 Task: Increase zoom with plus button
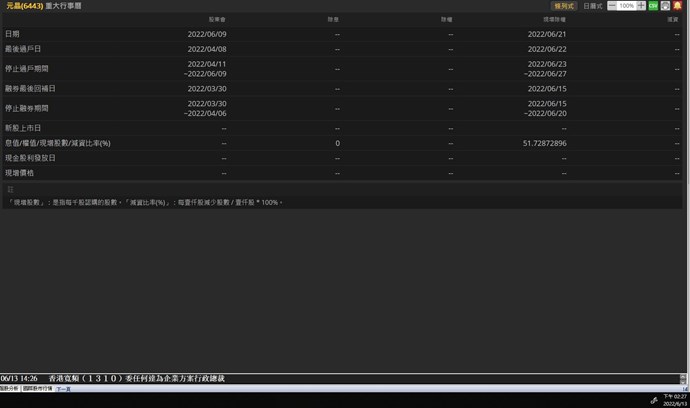[641, 6]
